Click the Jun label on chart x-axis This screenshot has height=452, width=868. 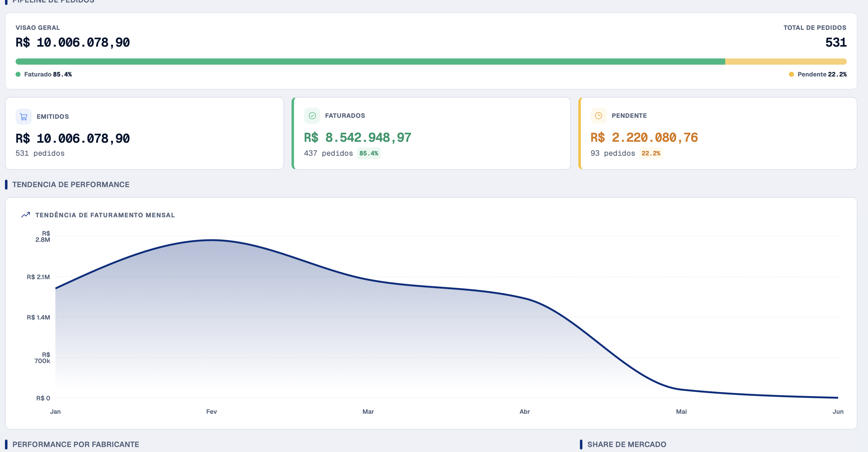838,412
